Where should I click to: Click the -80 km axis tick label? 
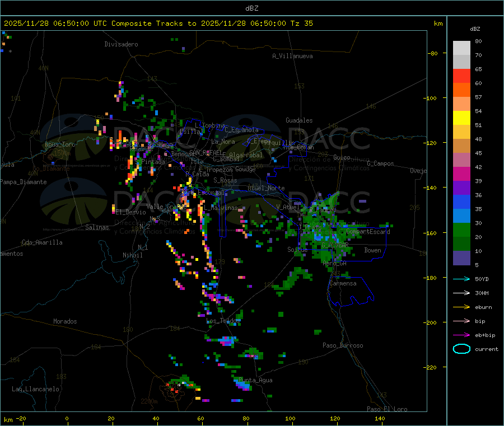433,53
